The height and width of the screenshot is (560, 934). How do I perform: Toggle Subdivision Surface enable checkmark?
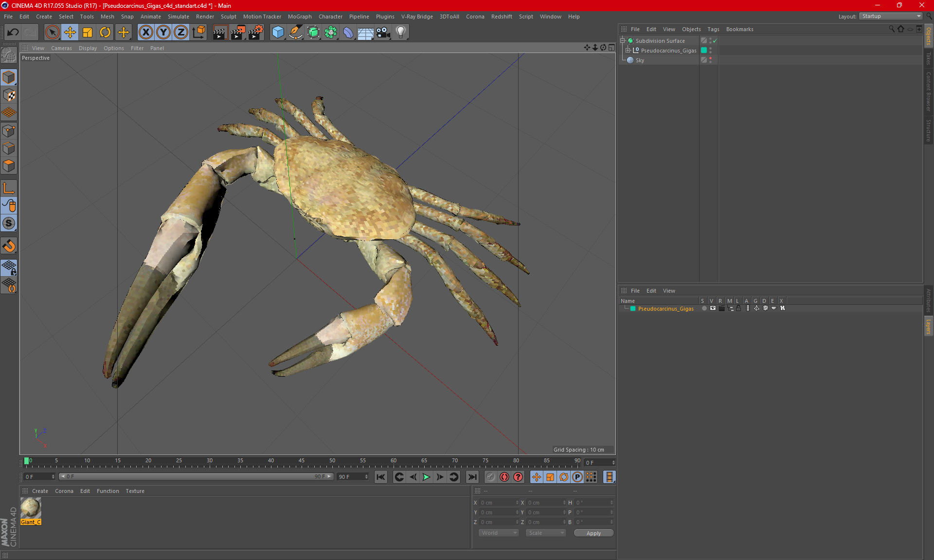(x=715, y=41)
